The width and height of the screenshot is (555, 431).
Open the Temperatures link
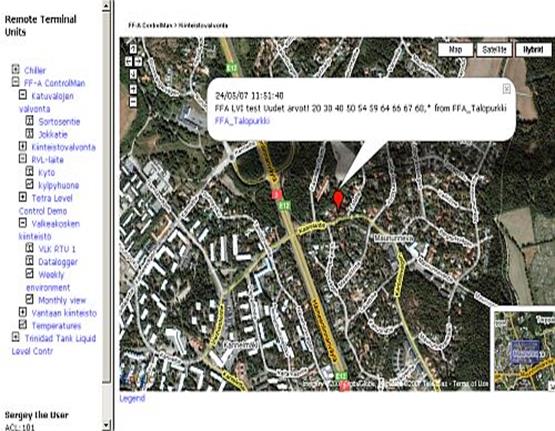pyautogui.click(x=56, y=326)
